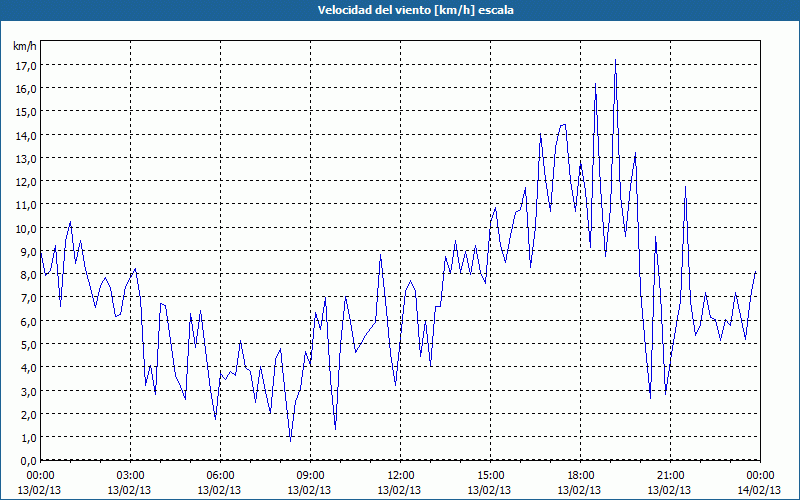The image size is (800, 500).
Task: Click the 14,0 y-axis label
Action: pyautogui.click(x=26, y=135)
